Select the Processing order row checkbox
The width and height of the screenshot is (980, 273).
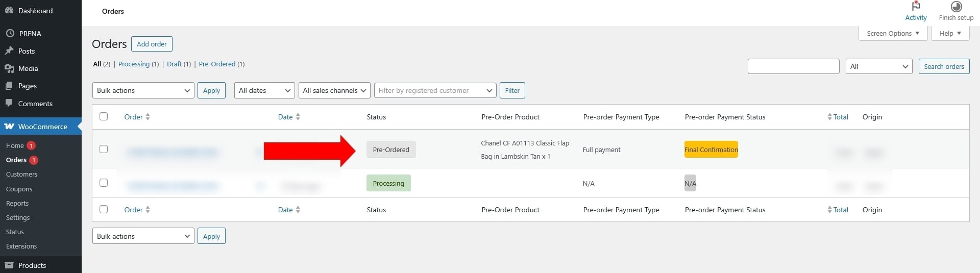(104, 183)
